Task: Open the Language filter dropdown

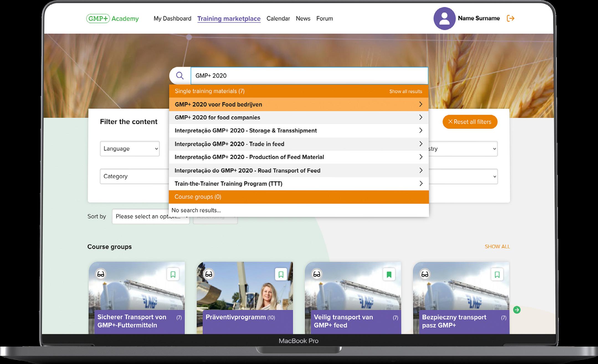Action: tap(130, 149)
